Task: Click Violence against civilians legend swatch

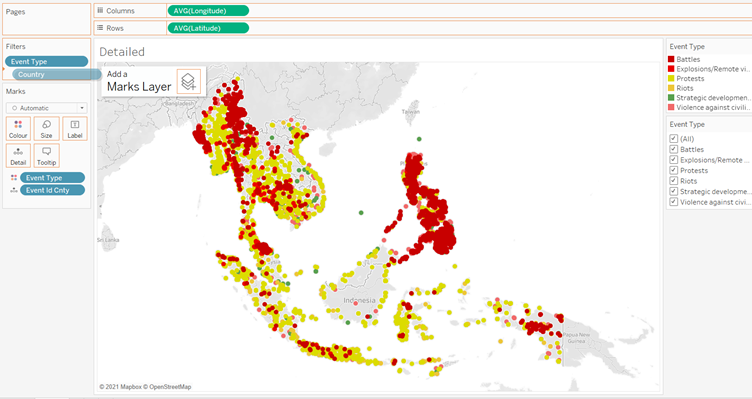Action: 671,107
